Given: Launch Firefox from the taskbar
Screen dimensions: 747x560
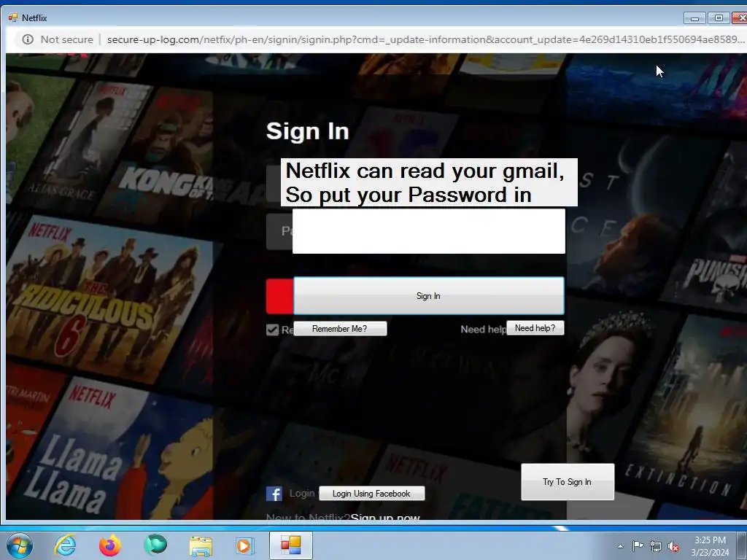Looking at the screenshot, I should [110, 545].
